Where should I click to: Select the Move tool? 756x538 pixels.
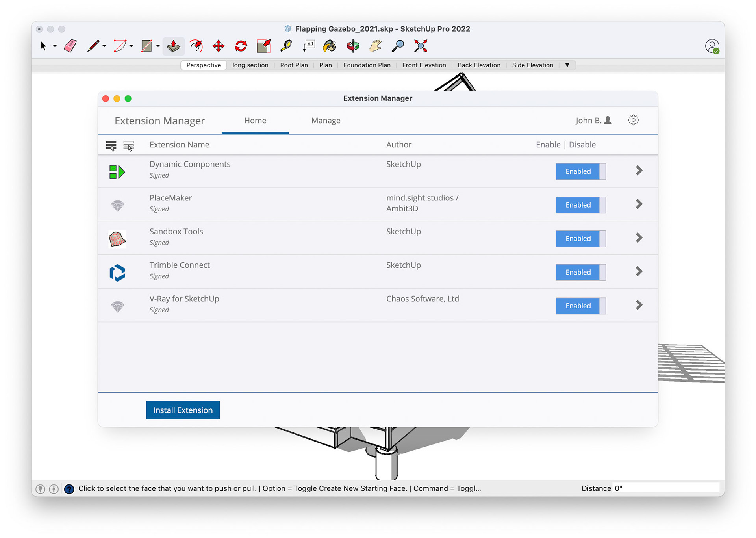tap(218, 46)
